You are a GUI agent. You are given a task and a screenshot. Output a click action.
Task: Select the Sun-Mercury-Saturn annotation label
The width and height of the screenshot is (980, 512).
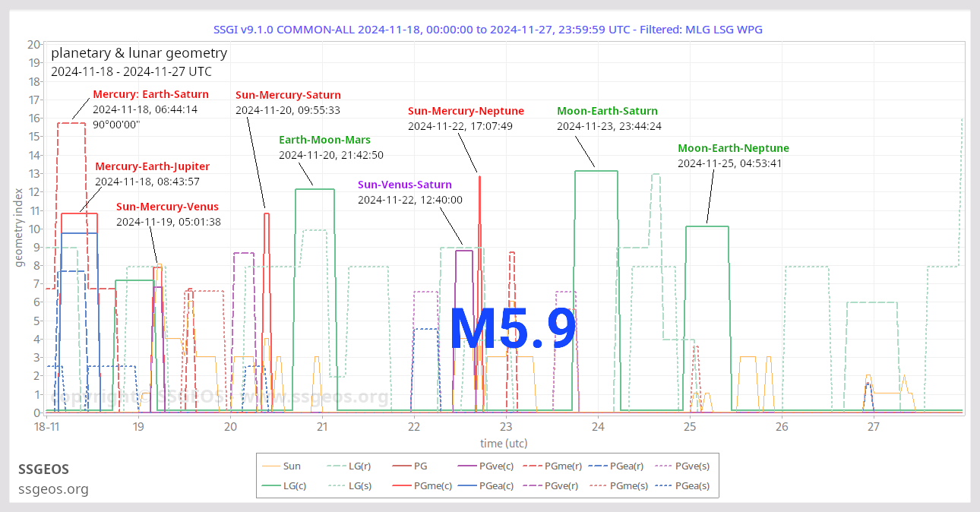tap(288, 94)
